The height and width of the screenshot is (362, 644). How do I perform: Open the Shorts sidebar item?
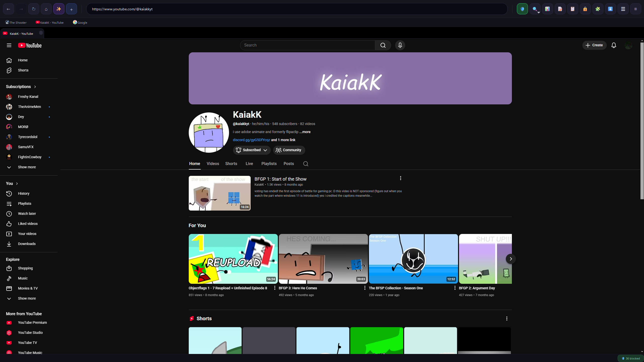23,70
